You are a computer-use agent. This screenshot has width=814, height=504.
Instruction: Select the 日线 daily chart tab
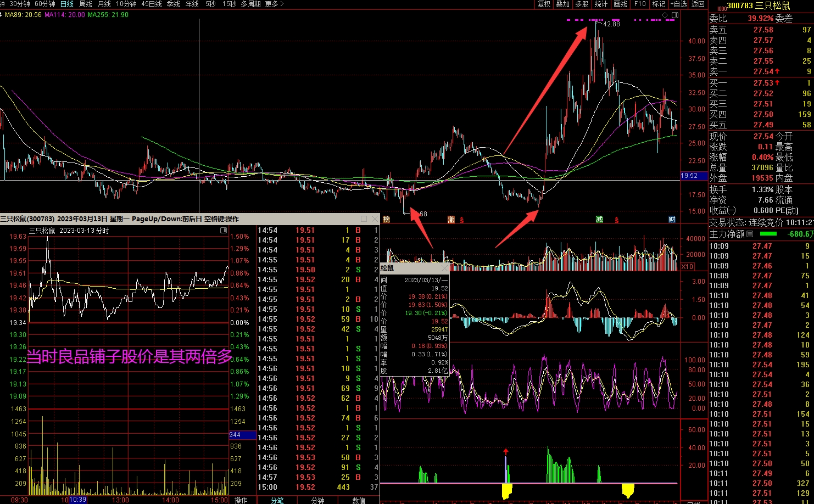coord(67,4)
